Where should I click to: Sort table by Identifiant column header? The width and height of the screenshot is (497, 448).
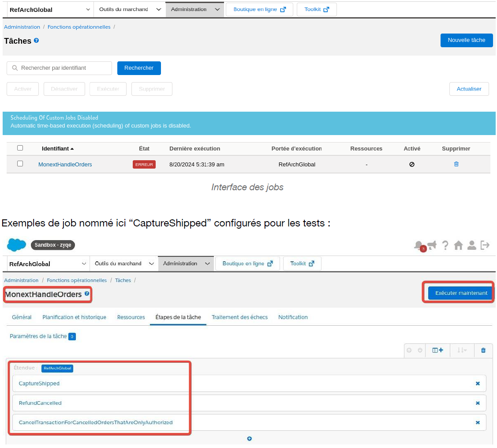[57, 148]
